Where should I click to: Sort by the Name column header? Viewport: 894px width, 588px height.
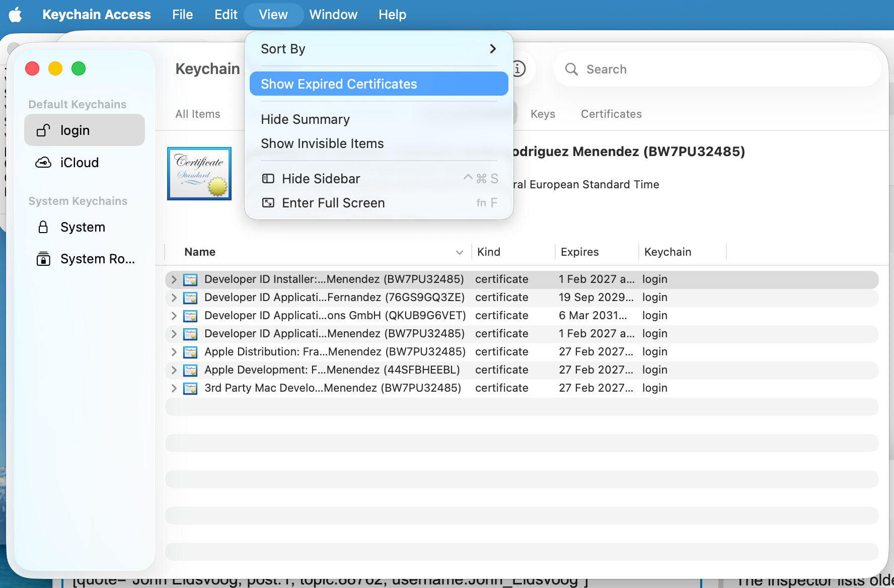tap(318, 252)
